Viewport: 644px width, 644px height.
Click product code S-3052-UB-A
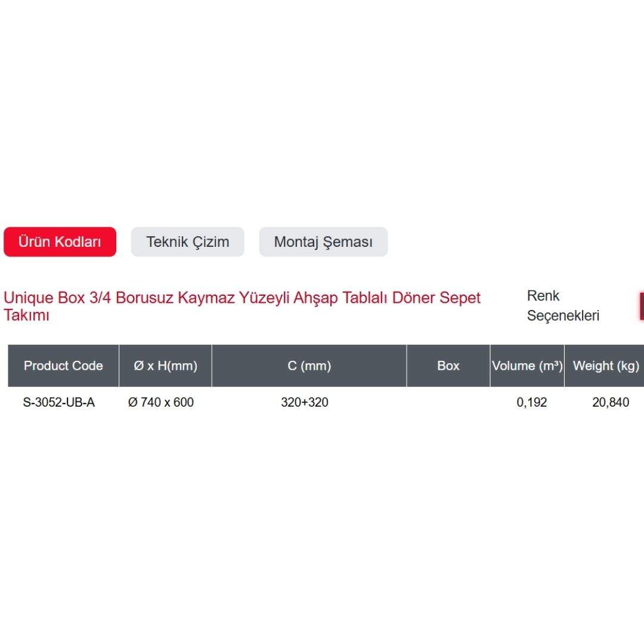point(59,402)
